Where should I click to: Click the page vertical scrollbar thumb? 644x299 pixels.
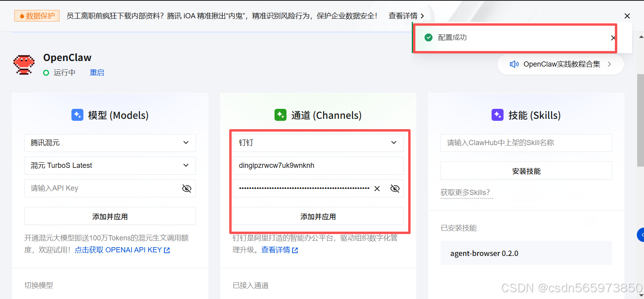pyautogui.click(x=640, y=120)
